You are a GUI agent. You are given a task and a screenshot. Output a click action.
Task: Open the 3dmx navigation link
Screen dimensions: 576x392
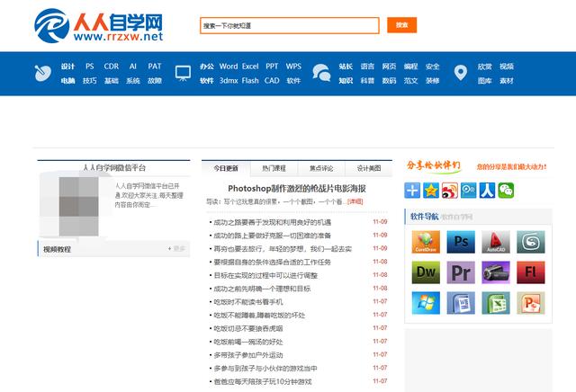click(x=229, y=81)
